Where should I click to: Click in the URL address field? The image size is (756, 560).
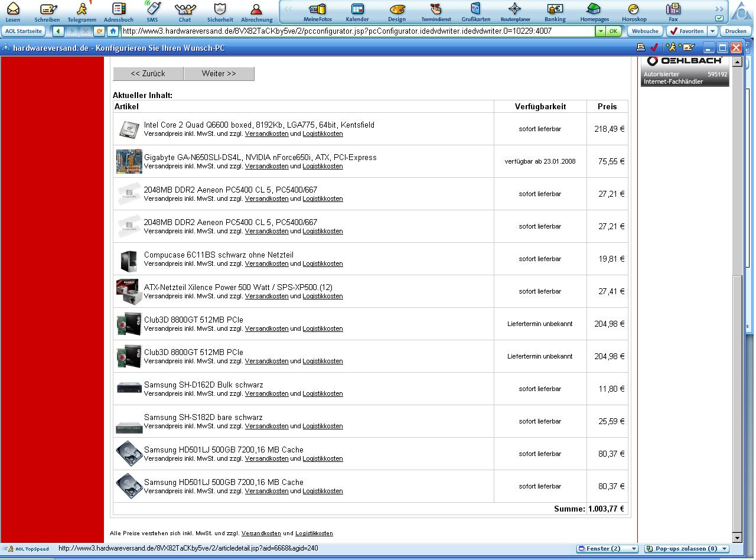coord(358,31)
